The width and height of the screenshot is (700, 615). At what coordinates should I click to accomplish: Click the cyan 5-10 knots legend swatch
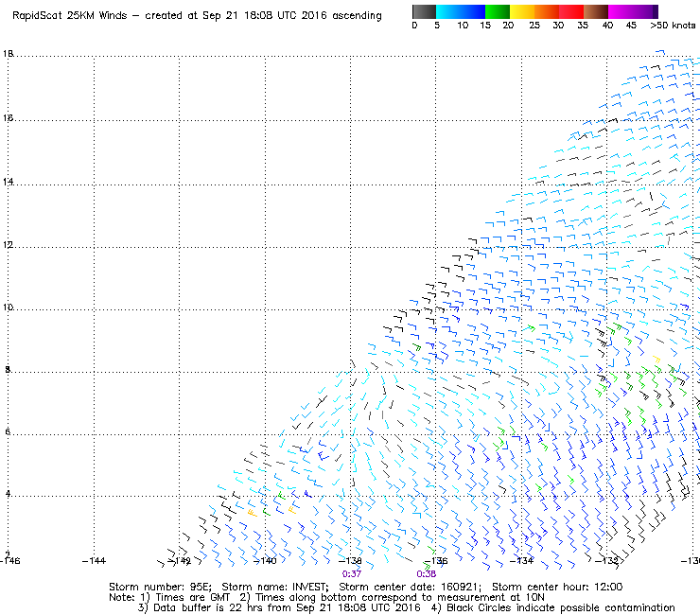448,11
